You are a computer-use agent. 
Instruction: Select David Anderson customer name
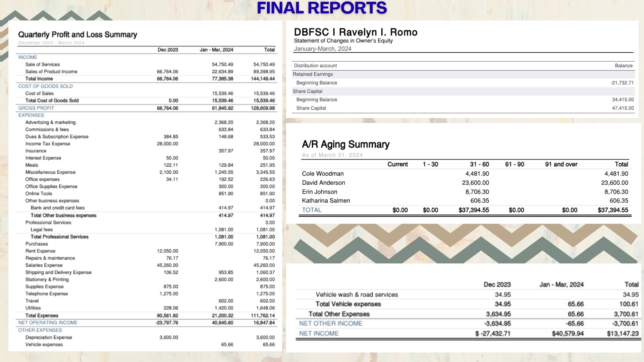click(323, 183)
